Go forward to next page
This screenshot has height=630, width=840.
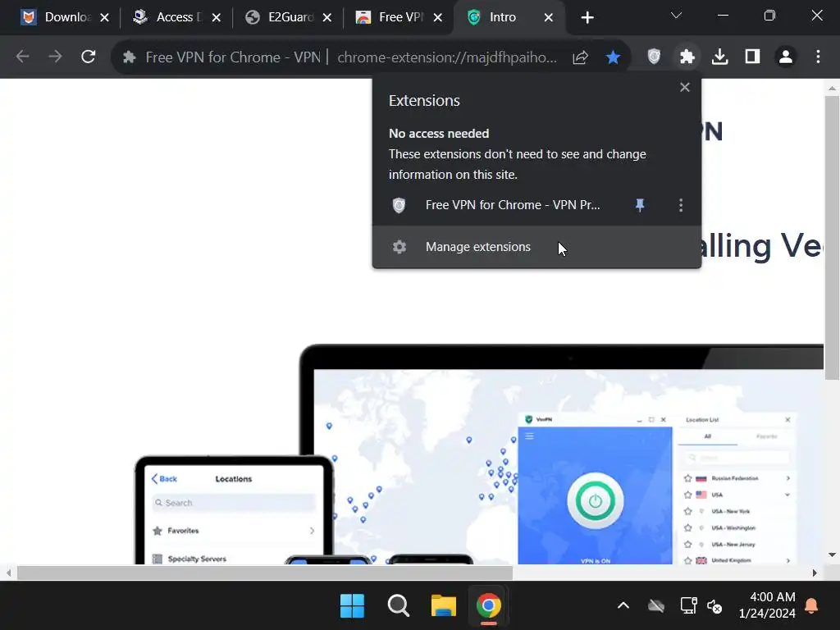[x=55, y=57]
